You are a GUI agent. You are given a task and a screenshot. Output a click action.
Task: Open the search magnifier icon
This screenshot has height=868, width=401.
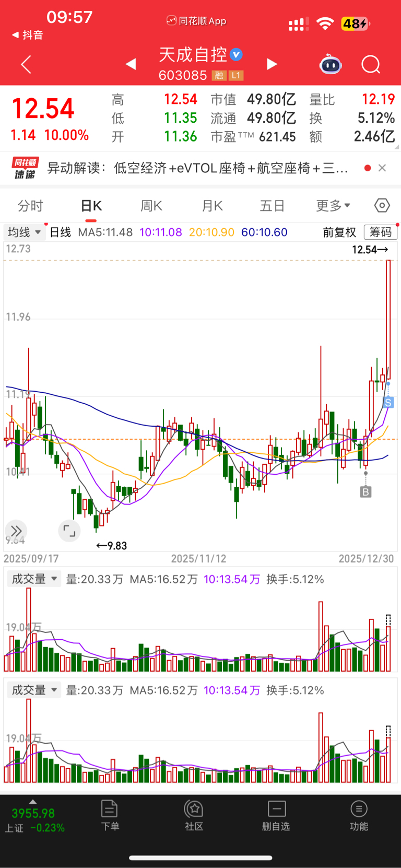(x=371, y=65)
